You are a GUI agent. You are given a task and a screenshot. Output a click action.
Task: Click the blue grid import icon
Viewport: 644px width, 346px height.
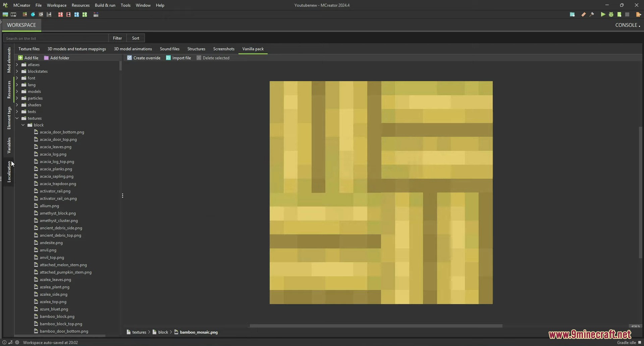point(76,14)
